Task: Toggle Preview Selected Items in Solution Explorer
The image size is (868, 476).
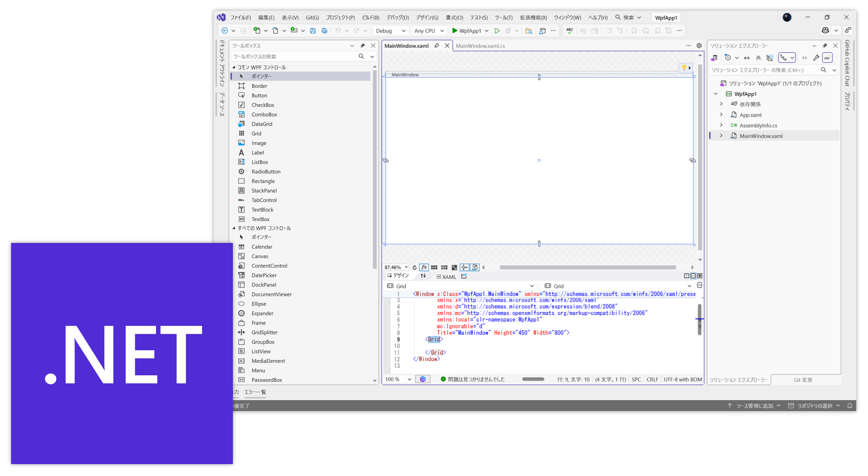Action: pyautogui.click(x=828, y=58)
